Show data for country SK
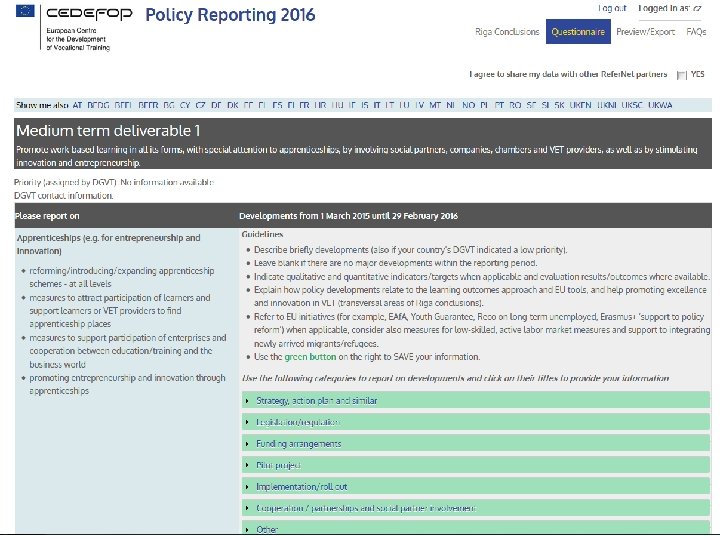This screenshot has width=720, height=540. pyautogui.click(x=559, y=105)
